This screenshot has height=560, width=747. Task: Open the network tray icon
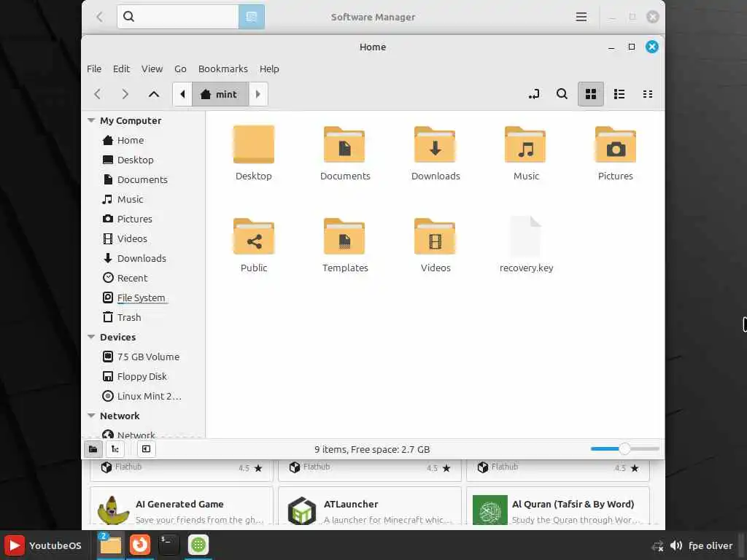point(658,546)
